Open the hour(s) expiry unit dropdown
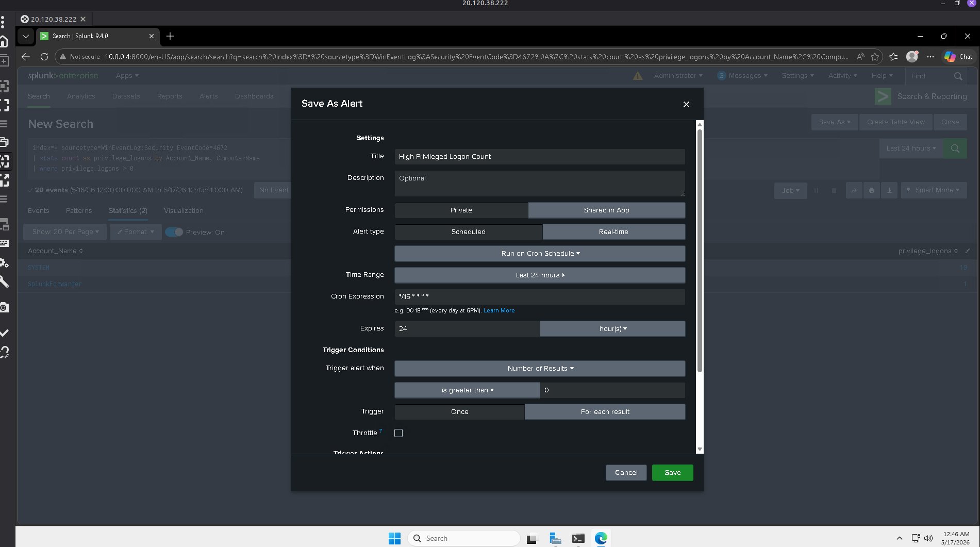Screen dimensions: 980x547 [x=612, y=329]
